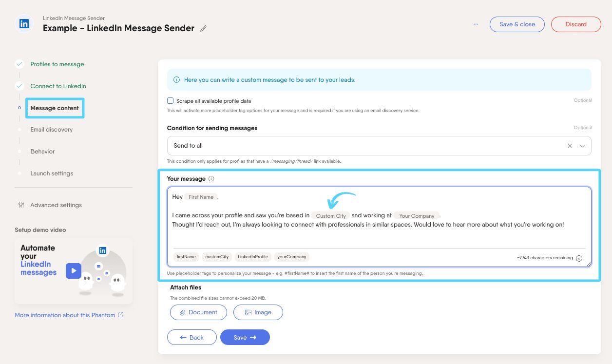Play the setup demo video
Screen dimensions: 612x364
74,270
